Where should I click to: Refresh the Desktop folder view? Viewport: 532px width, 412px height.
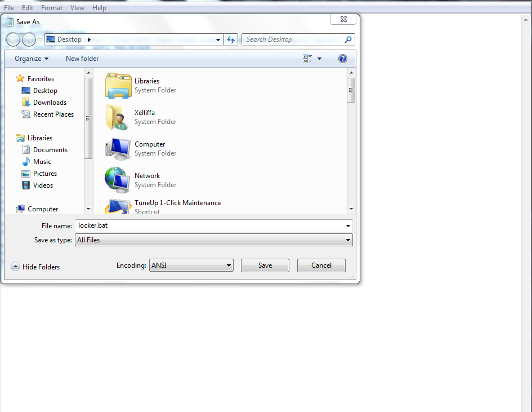231,39
